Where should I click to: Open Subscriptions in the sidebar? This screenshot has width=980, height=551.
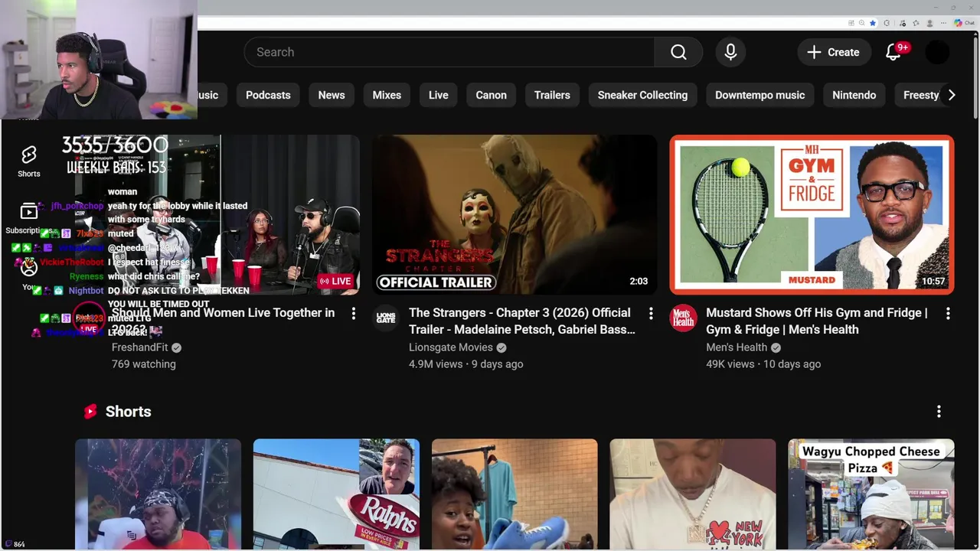point(29,219)
